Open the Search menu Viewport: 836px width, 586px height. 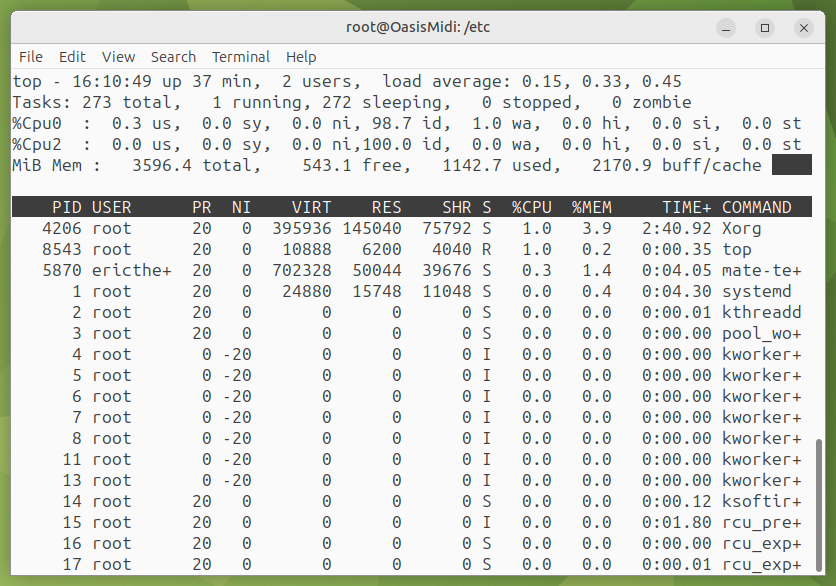pyautogui.click(x=173, y=57)
